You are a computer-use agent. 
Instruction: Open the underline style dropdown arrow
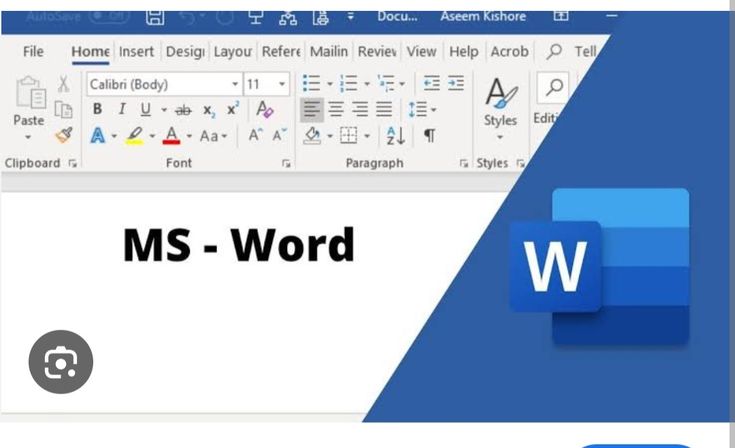tap(164, 110)
